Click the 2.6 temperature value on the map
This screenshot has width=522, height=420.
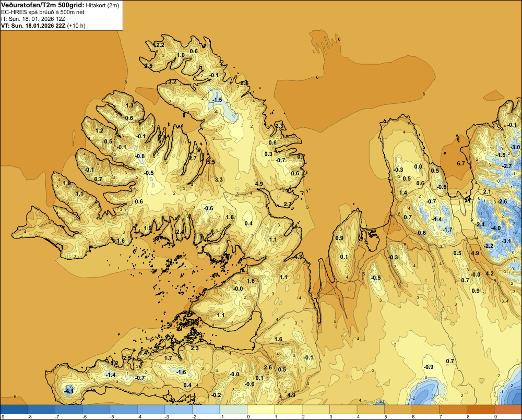[268, 367]
